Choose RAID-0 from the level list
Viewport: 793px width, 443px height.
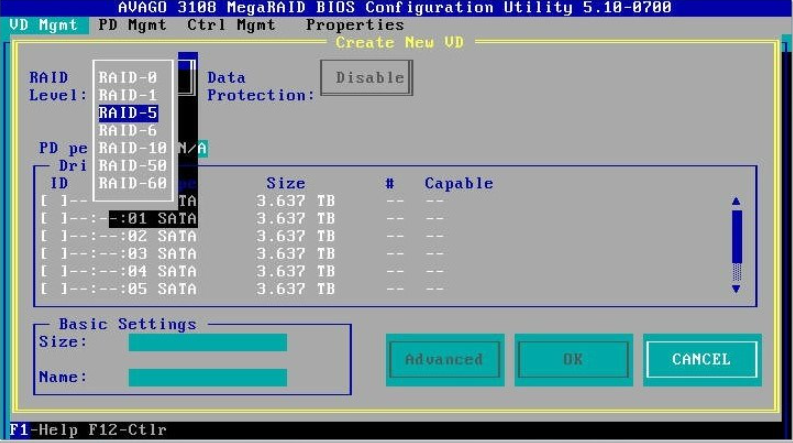pos(128,77)
